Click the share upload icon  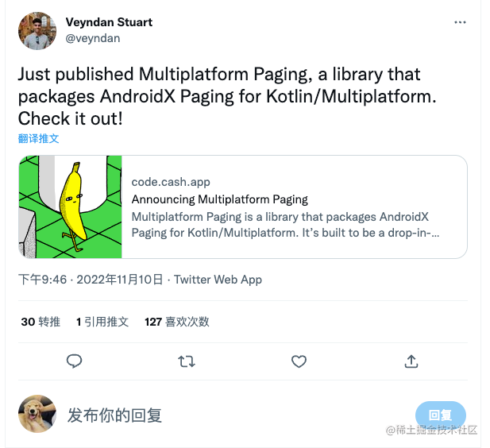(x=411, y=361)
